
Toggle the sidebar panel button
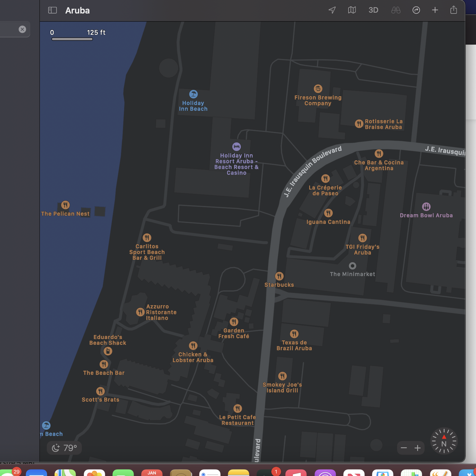pos(53,10)
